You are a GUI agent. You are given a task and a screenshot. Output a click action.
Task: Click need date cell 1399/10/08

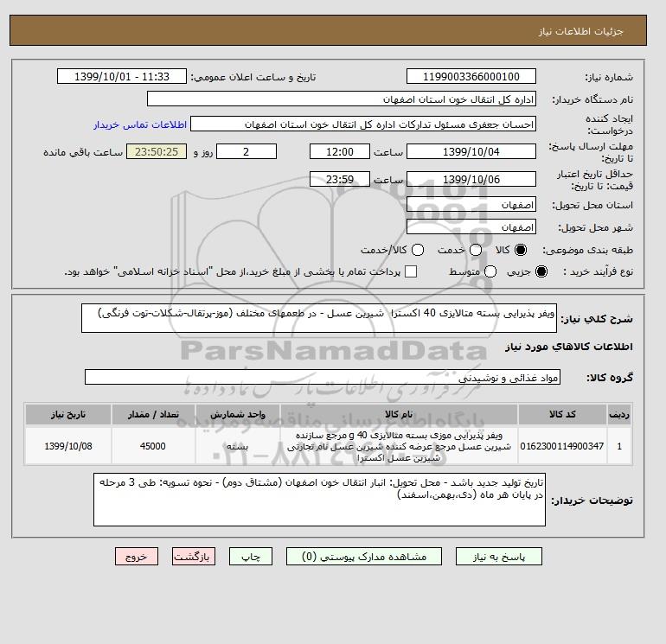tap(68, 446)
